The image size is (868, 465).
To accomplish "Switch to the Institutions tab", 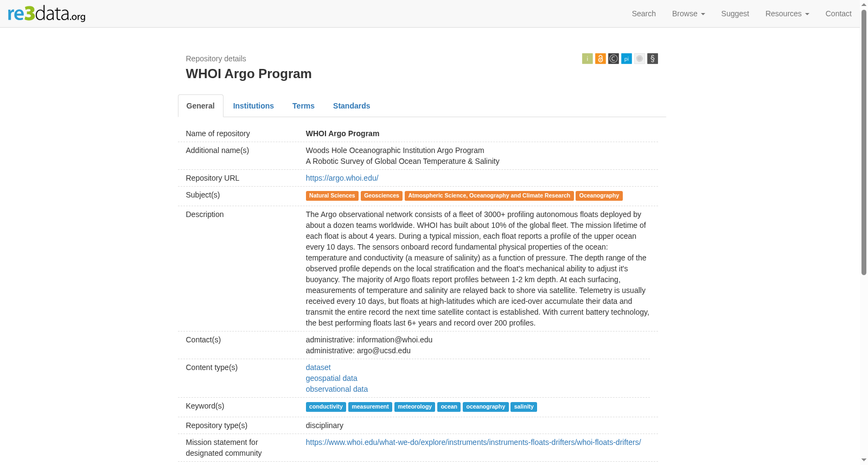I will [253, 106].
